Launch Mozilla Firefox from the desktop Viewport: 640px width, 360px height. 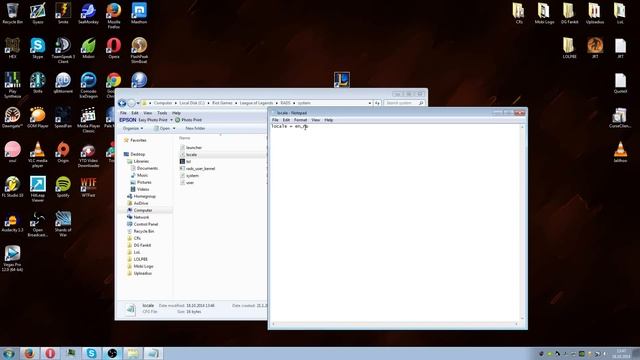(113, 16)
